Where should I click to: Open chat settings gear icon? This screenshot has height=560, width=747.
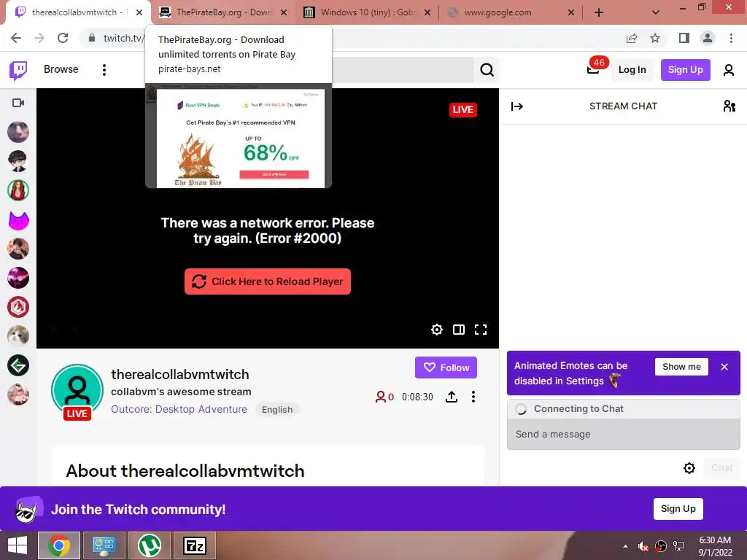click(x=689, y=468)
